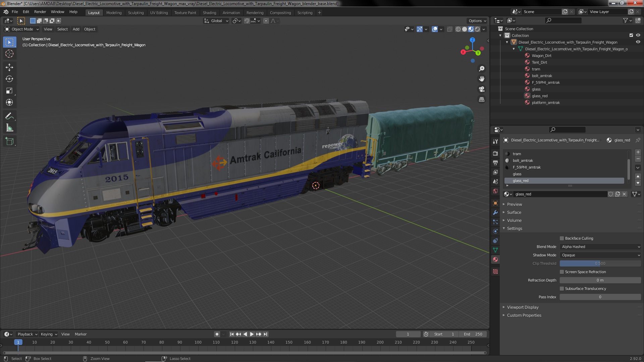Toggle snapping magnet icon
This screenshot has width=644, height=362.
click(x=247, y=21)
